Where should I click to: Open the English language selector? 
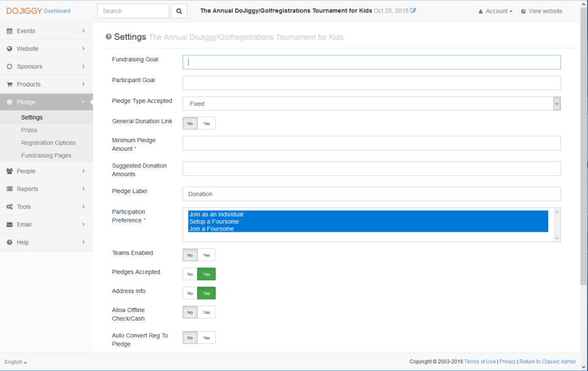point(15,362)
